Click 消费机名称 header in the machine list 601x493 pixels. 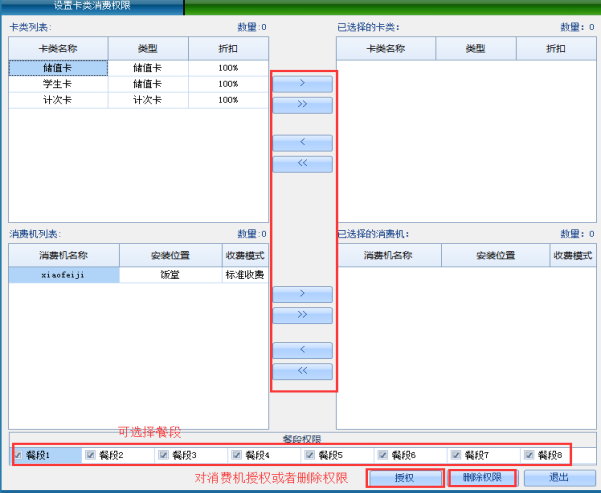pyautogui.click(x=64, y=255)
